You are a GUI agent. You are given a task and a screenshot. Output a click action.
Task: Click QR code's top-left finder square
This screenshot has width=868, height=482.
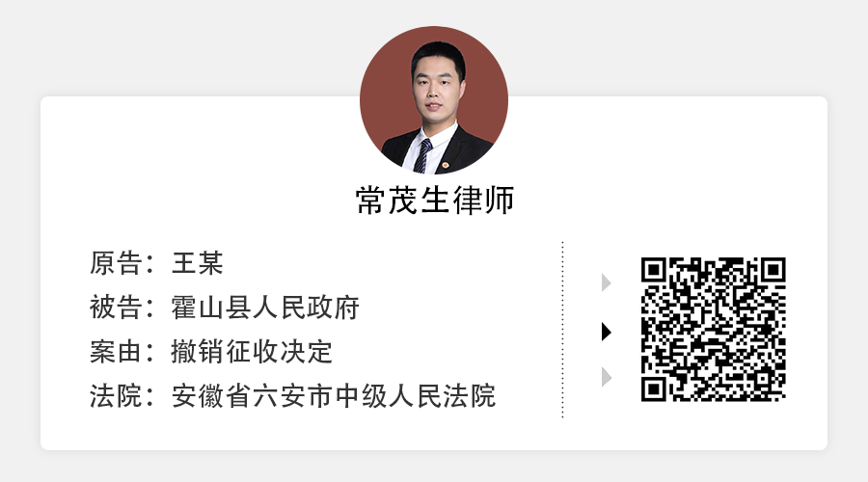[654, 270]
